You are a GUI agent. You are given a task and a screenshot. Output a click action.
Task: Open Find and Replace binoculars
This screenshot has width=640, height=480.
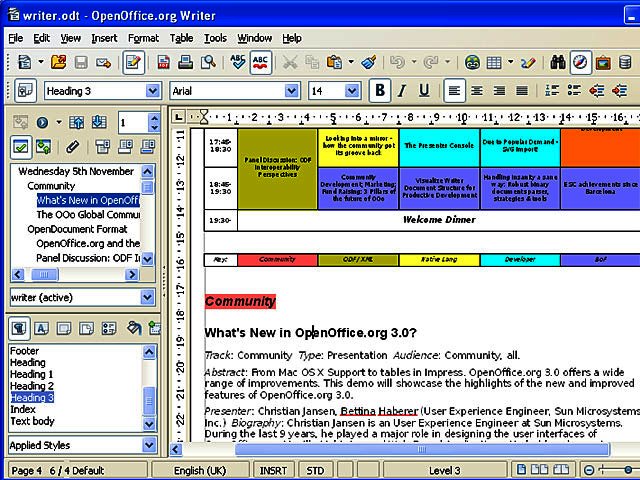pos(558,63)
